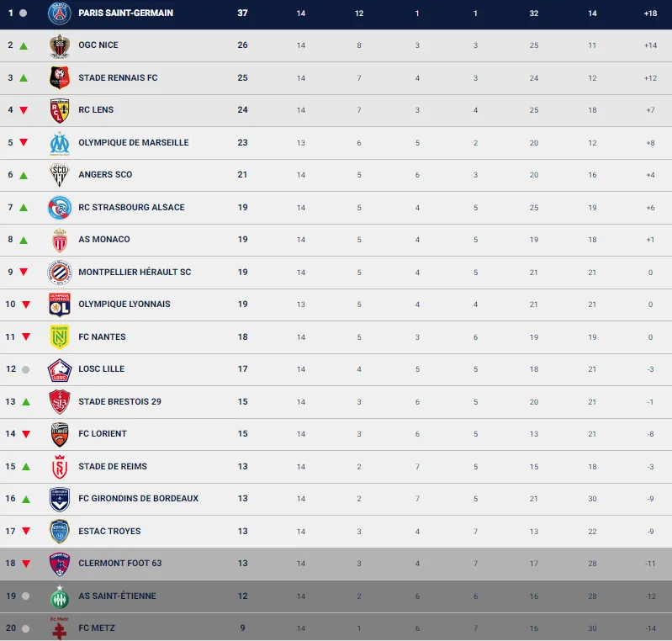Click the LOSC Lille club logo
Image resolution: width=672 pixels, height=641 pixels.
(59, 369)
